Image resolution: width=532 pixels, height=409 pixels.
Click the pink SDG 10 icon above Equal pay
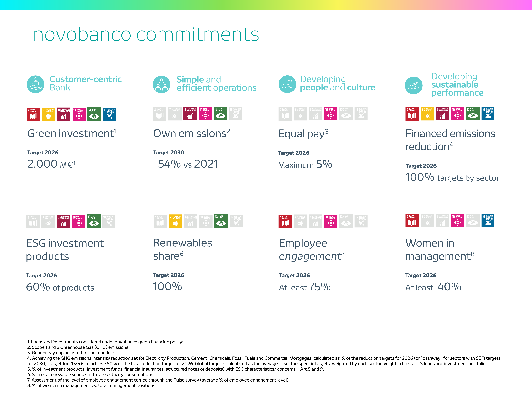pyautogui.click(x=331, y=114)
